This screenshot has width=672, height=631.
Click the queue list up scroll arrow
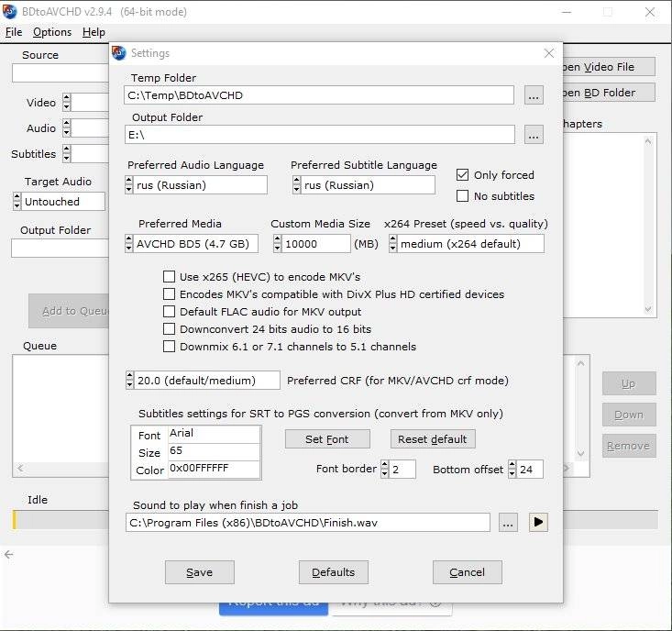click(x=580, y=363)
